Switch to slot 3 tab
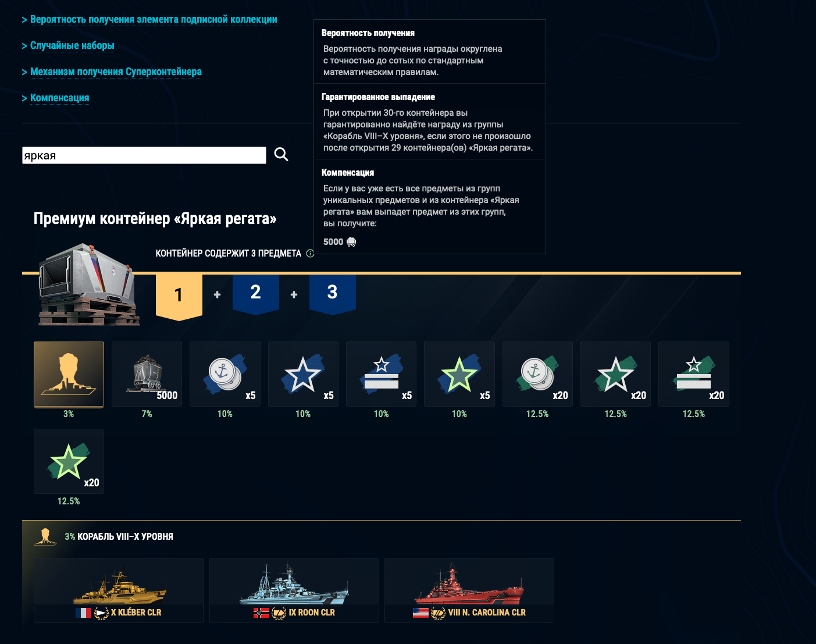Viewport: 816px width, 644px height. [x=332, y=293]
